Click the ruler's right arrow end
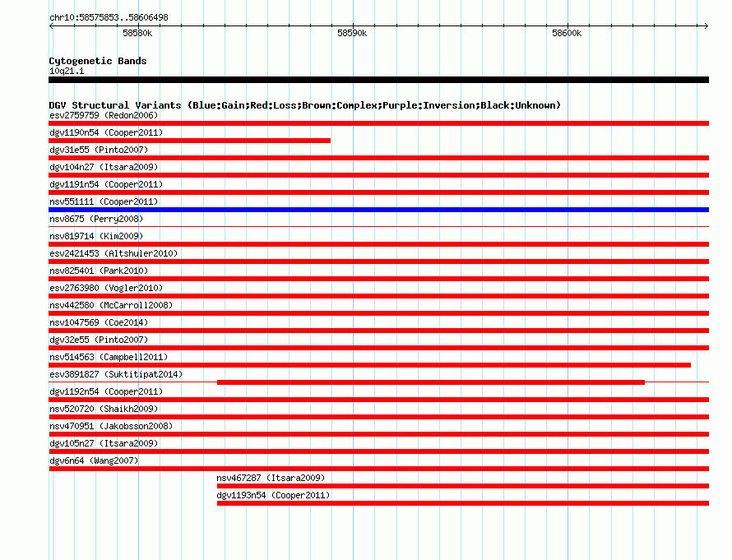The height and width of the screenshot is (560, 732). [707, 25]
